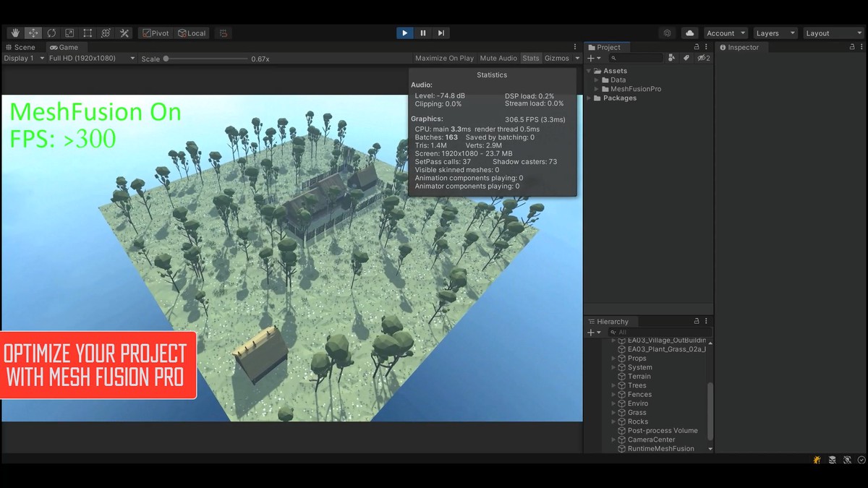
Task: Select the Rotate tool
Action: pyautogui.click(x=51, y=33)
